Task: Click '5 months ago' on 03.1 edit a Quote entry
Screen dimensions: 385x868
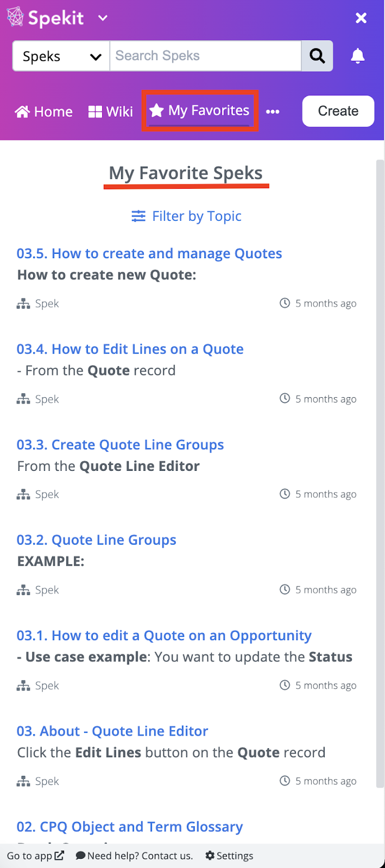Action: point(326,685)
